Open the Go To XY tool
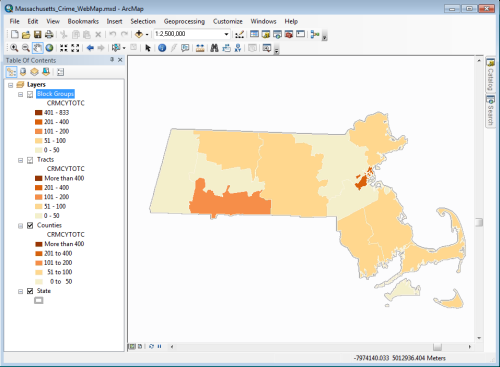This screenshot has width=500, height=367. 238,48
